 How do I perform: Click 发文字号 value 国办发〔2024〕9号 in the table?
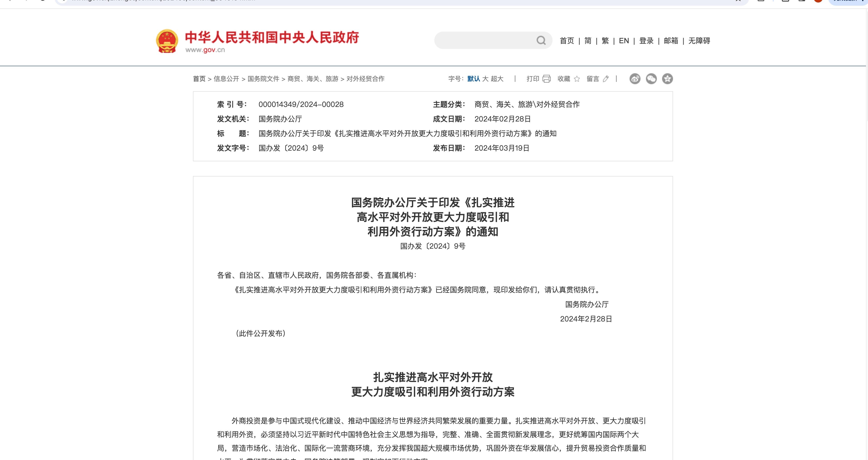point(291,148)
